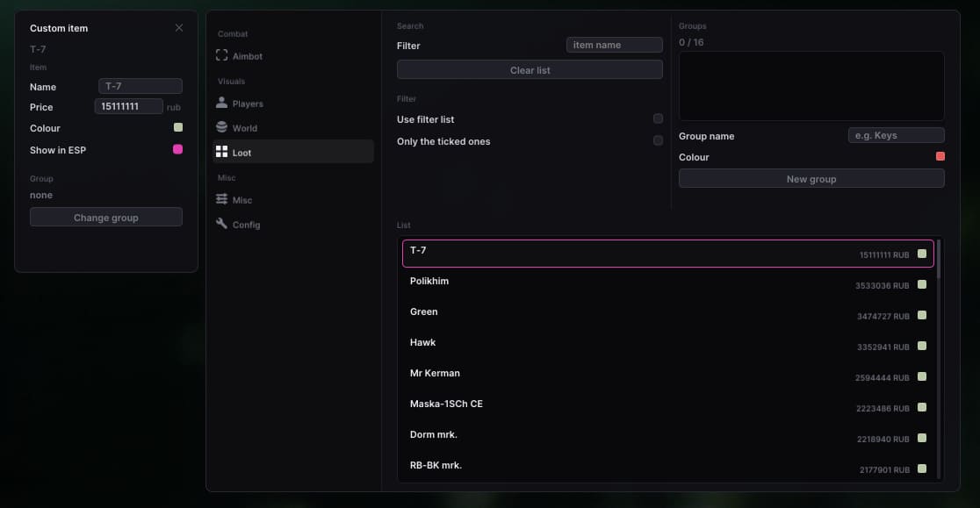Viewport: 980px width, 508px height.
Task: Click the 0 / 16 groups counter
Action: 691,42
